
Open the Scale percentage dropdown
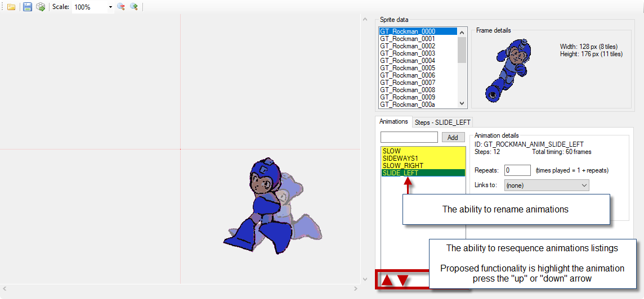click(x=110, y=7)
